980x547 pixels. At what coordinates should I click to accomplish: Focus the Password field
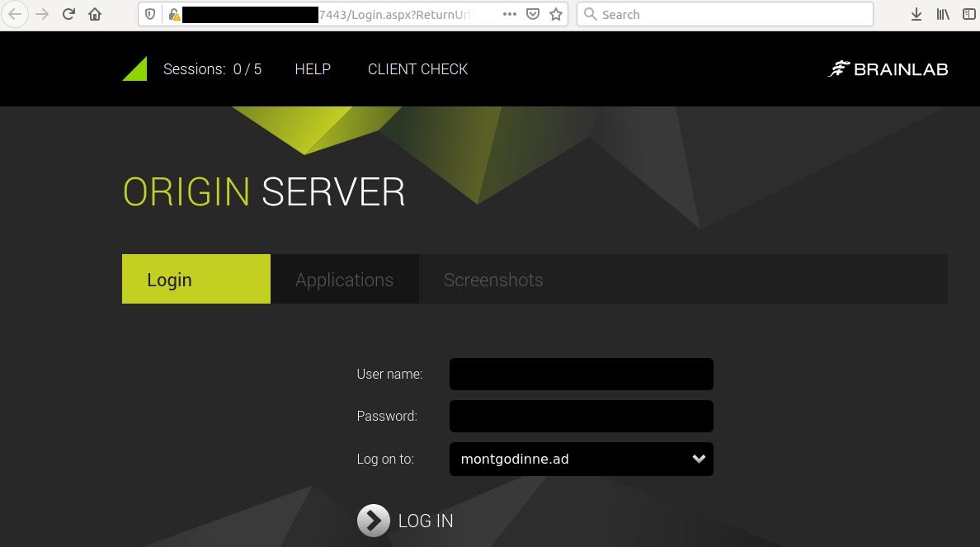(x=582, y=416)
